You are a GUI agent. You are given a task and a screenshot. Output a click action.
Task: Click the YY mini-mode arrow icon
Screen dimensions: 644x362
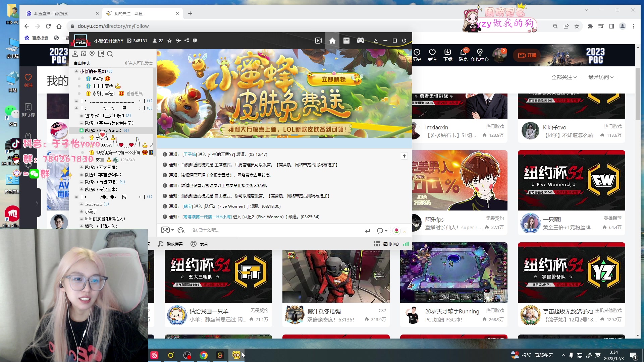click(x=376, y=41)
